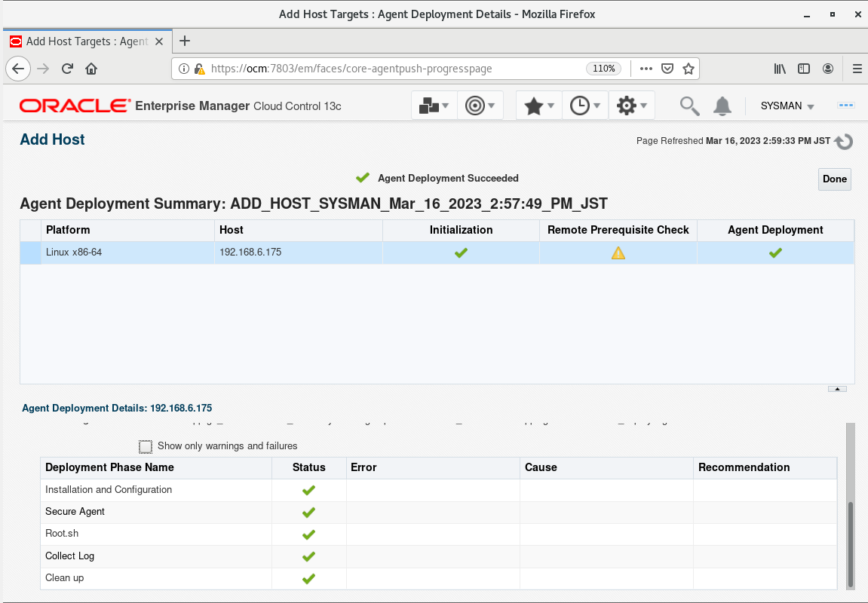Click Remote Prerequisite Check column header

(618, 230)
